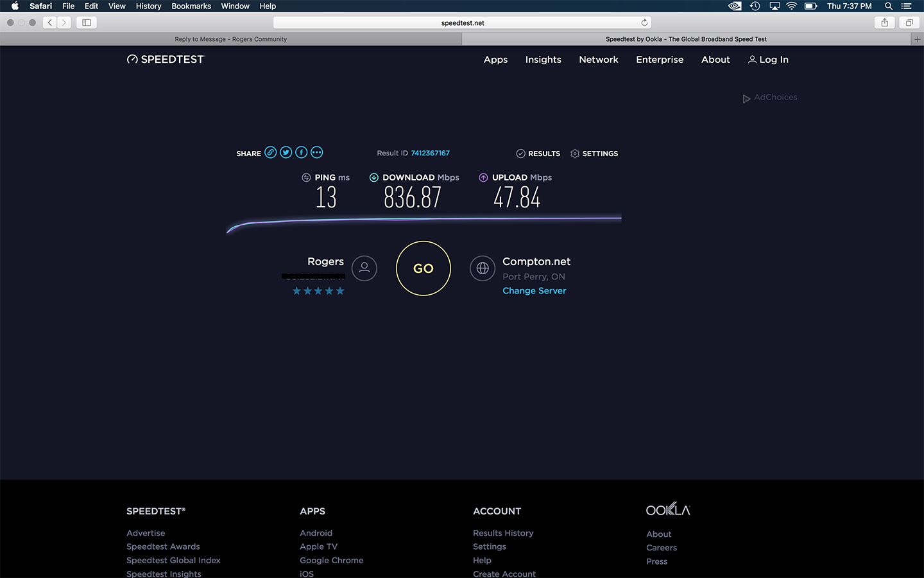Viewport: 924px width, 578px height.
Task: Open the File menu
Action: (x=69, y=6)
